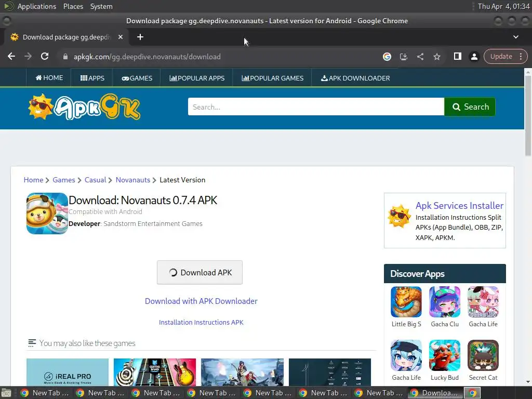Go back to the previous page

tap(11, 56)
